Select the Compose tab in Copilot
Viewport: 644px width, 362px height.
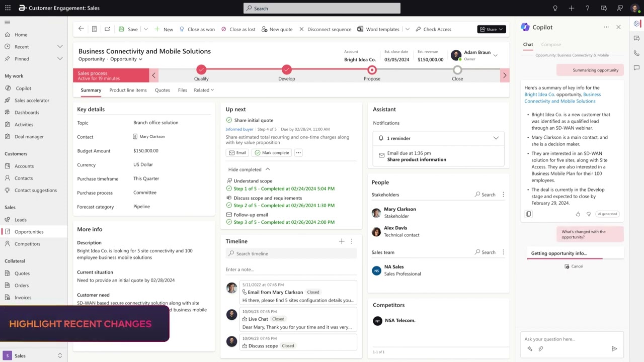click(551, 44)
